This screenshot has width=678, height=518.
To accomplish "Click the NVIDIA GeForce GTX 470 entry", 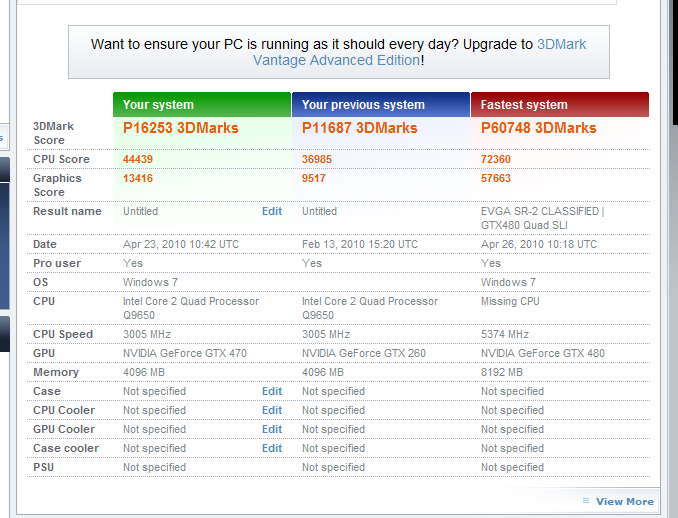I will point(185,353).
